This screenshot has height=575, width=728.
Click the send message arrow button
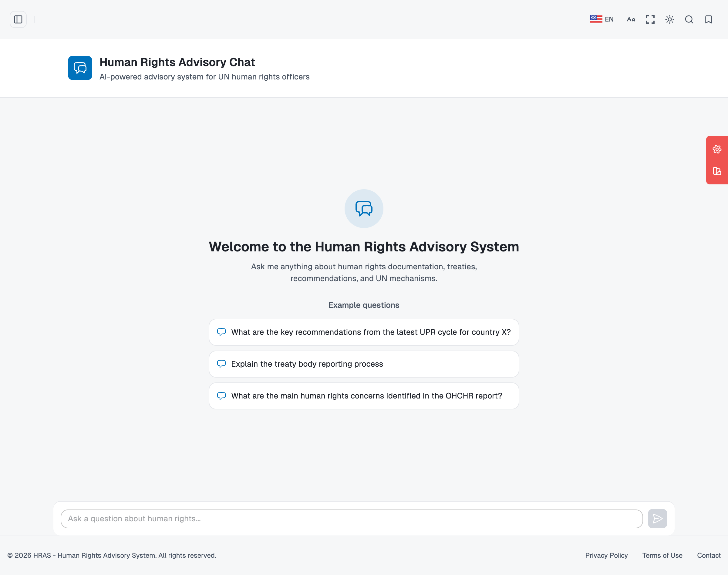pyautogui.click(x=657, y=519)
